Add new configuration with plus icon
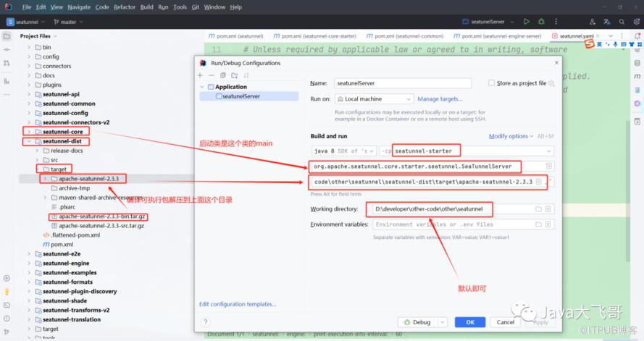 (200, 75)
